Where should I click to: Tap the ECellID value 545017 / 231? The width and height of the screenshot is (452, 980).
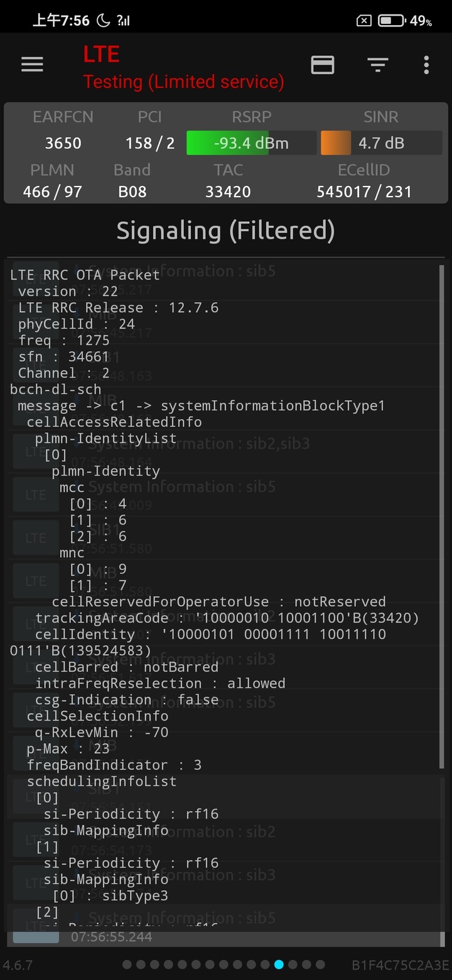(364, 192)
